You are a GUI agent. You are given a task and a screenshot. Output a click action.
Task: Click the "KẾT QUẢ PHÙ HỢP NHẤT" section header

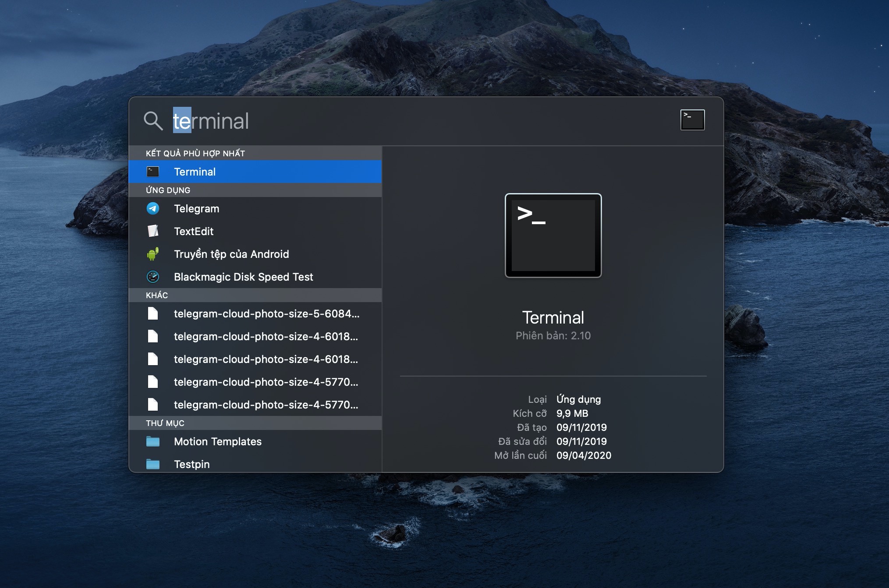pyautogui.click(x=195, y=153)
